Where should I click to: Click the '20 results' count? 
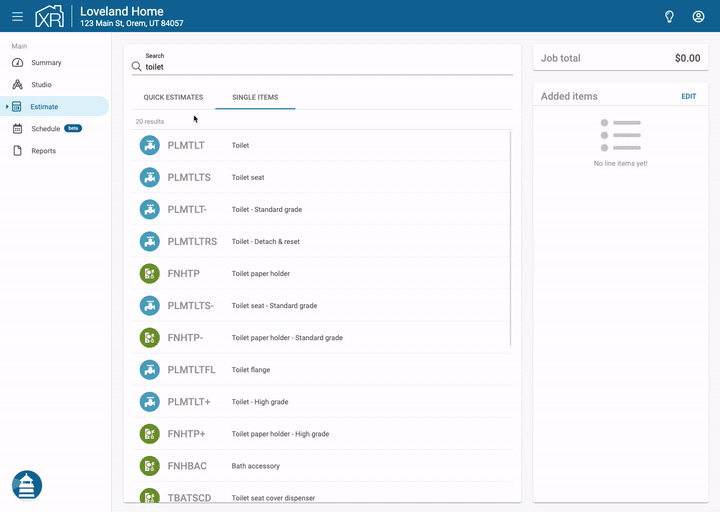(150, 122)
